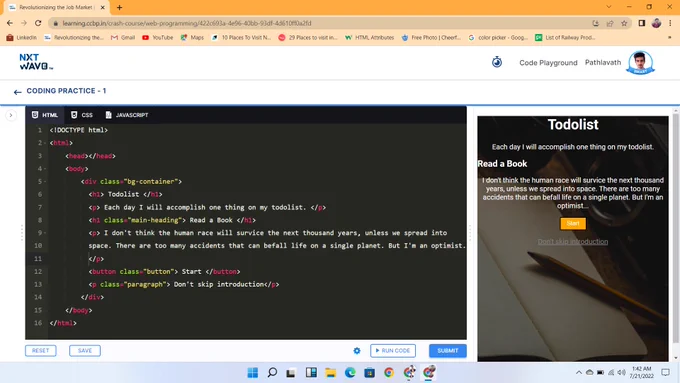Open color picker bookmark
The image size is (680, 383).
(498, 38)
